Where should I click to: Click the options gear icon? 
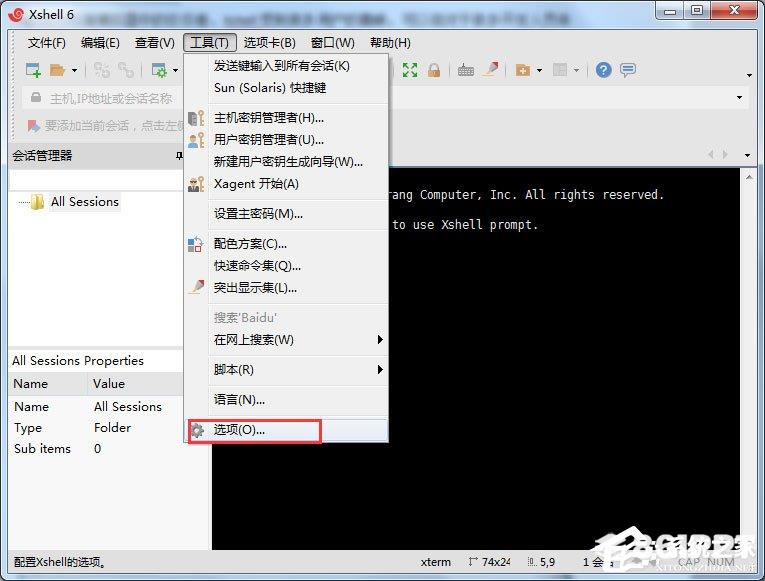pos(197,430)
